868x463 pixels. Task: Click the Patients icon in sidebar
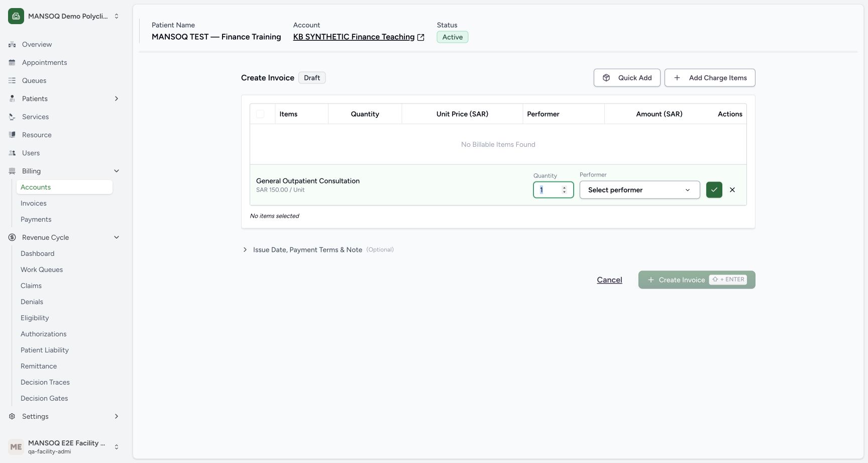click(x=12, y=99)
